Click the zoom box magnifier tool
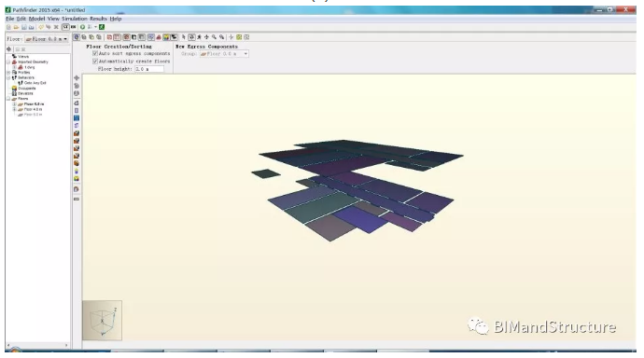This screenshot has width=644, height=358. click(x=222, y=37)
